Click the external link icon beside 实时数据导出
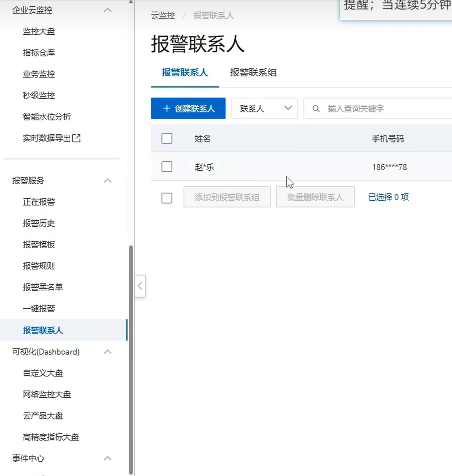 point(76,138)
